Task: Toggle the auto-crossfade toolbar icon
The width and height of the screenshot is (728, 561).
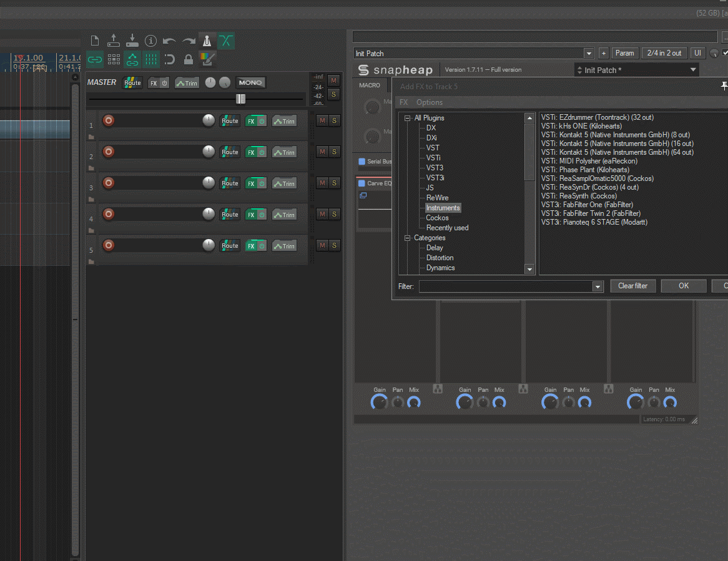Action: tap(226, 41)
